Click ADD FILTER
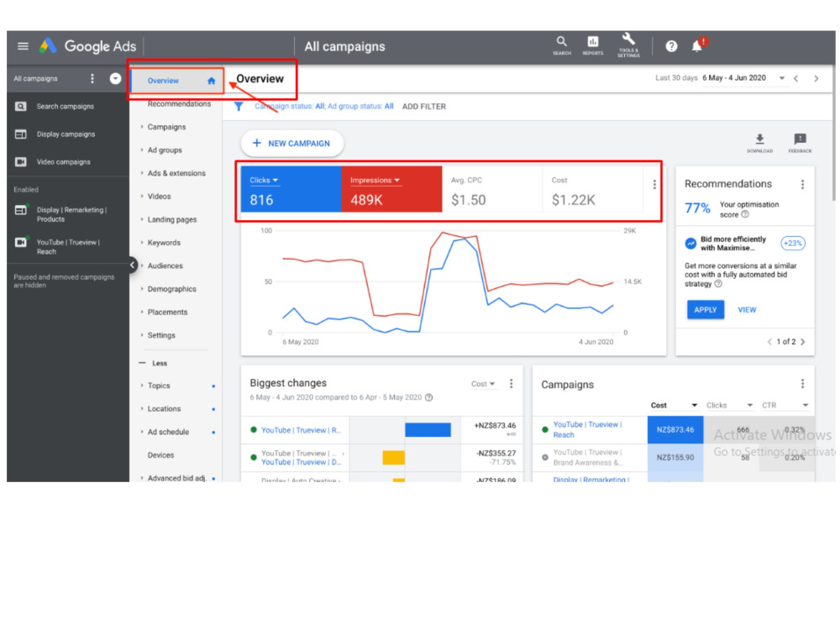The image size is (840, 630). (423, 107)
